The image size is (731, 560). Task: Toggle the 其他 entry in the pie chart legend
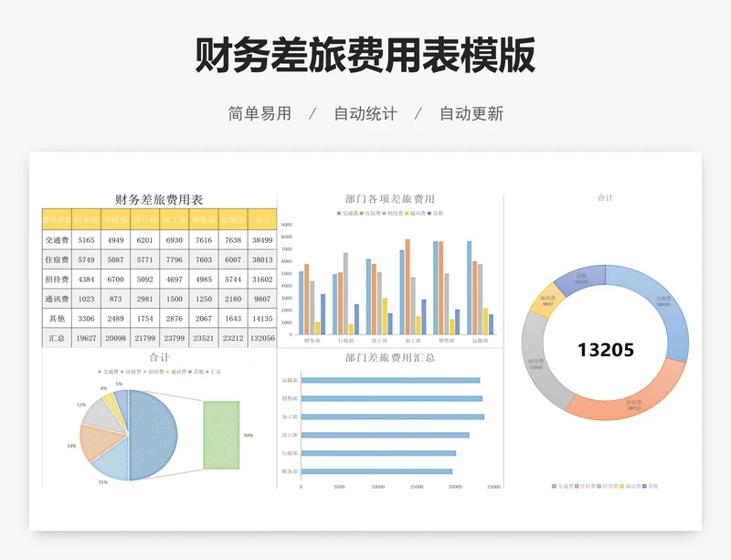pos(191,373)
